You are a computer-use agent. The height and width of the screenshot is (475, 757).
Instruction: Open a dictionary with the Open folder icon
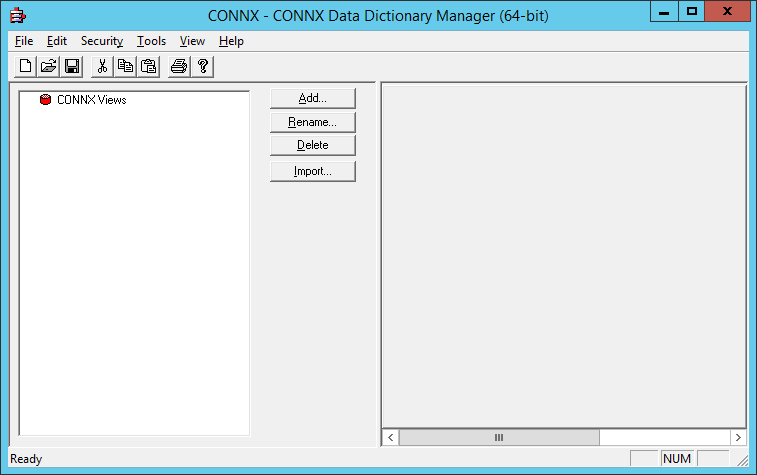49,66
